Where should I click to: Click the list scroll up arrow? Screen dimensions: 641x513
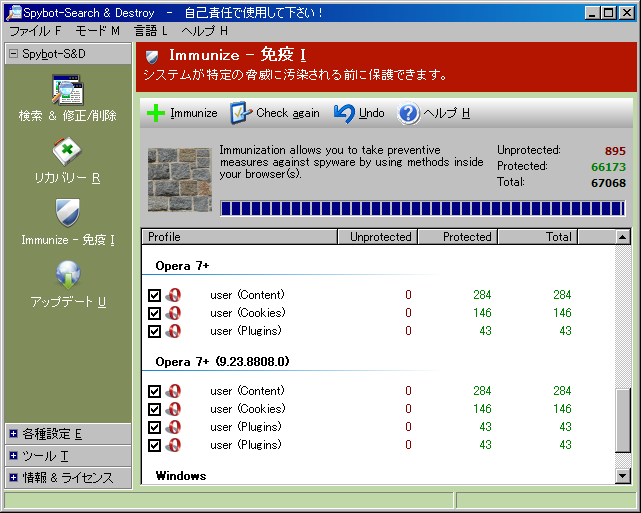(623, 237)
